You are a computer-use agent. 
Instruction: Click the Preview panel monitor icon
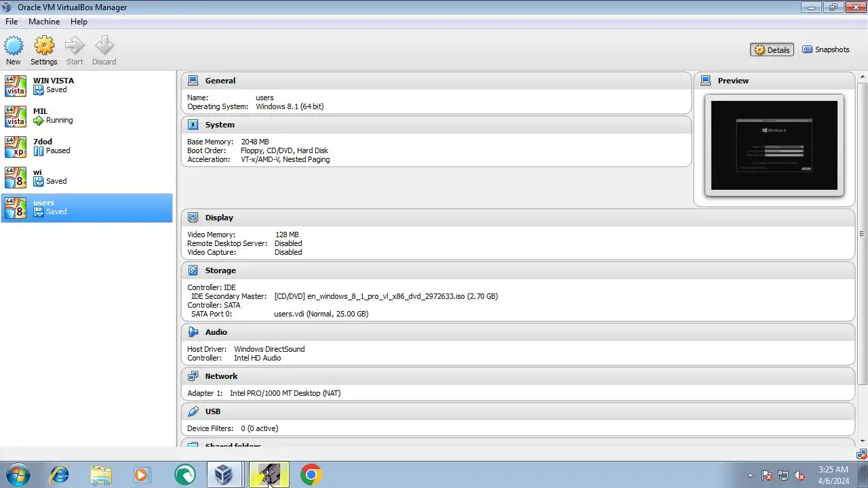pos(705,81)
